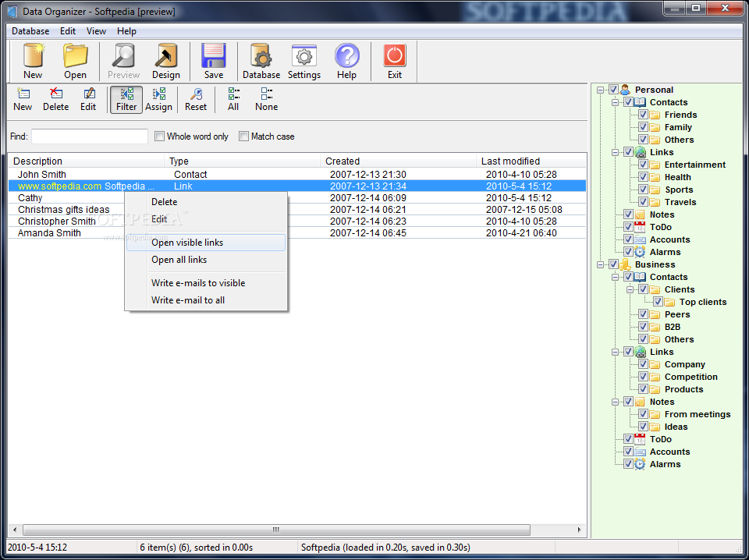749x560 pixels.
Task: Sort by the Description column header
Action: point(86,161)
